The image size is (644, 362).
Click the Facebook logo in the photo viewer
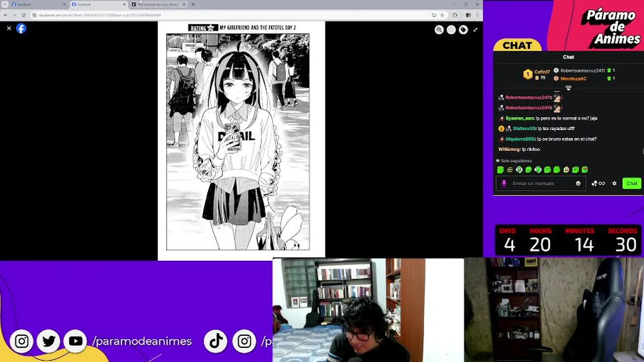[x=21, y=29]
